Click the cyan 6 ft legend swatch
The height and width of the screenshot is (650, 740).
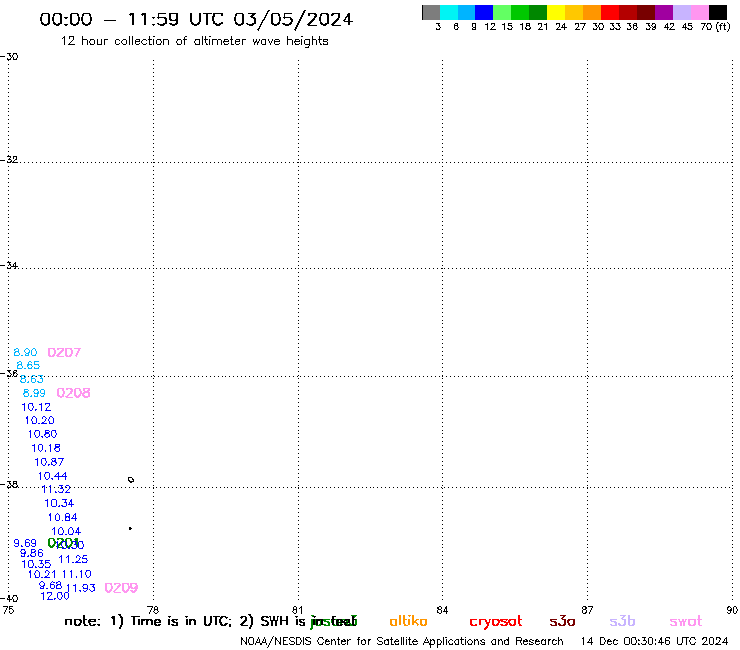point(449,12)
